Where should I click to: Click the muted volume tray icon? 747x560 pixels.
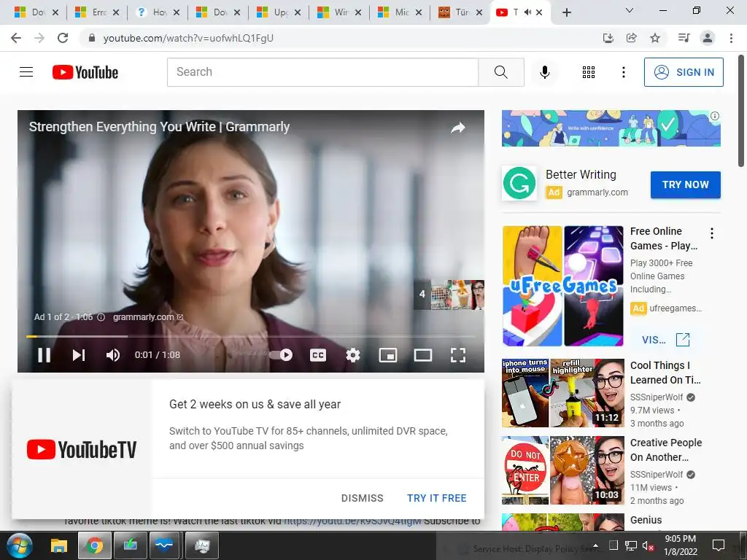648,545
